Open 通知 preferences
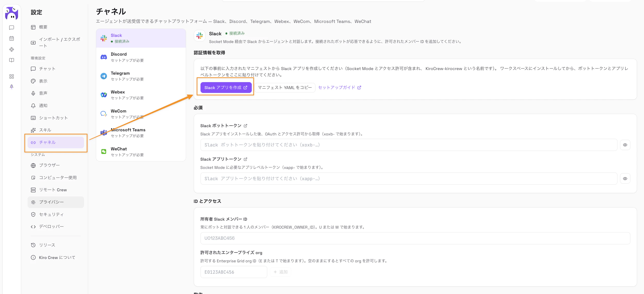 click(x=56, y=106)
